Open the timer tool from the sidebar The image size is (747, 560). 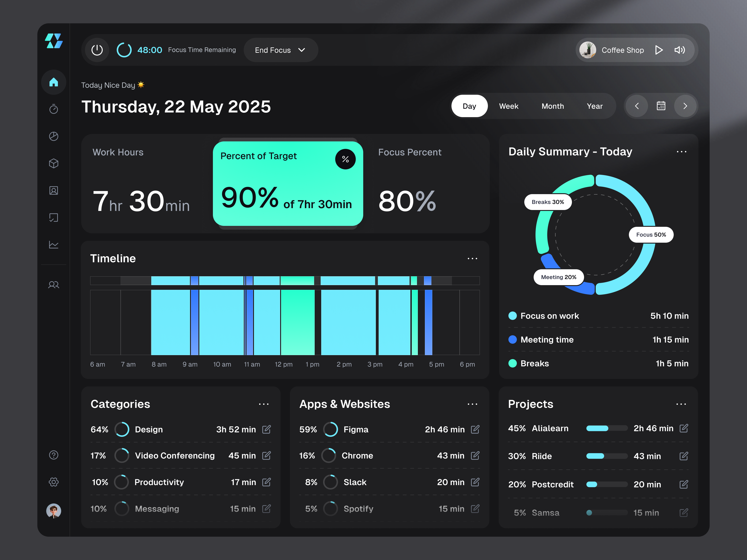pos(54,109)
